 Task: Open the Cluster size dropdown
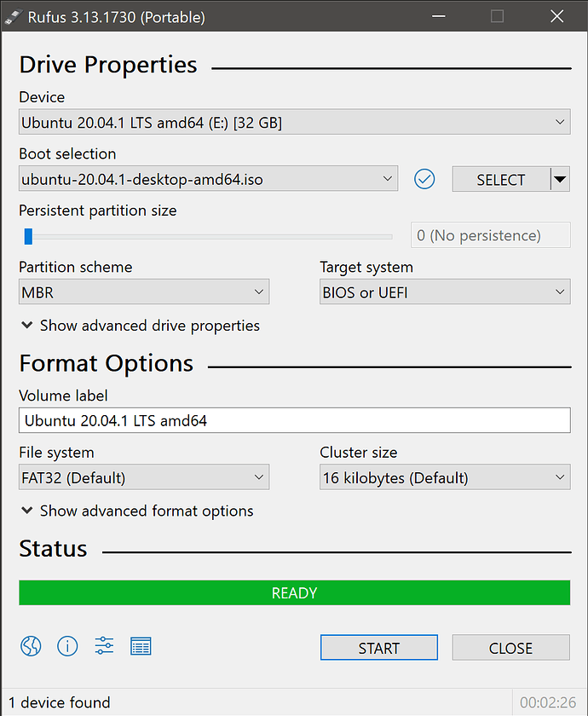561,477
